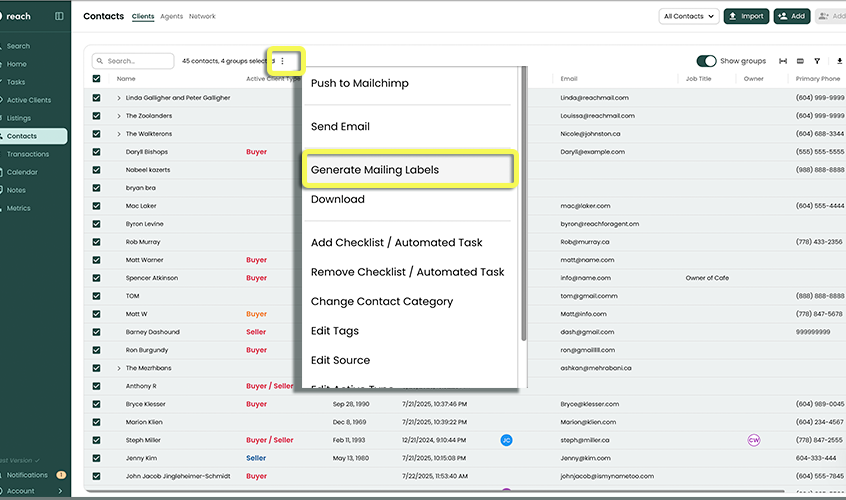Expand the Linda Galligher and Peter Galligher group

click(119, 98)
